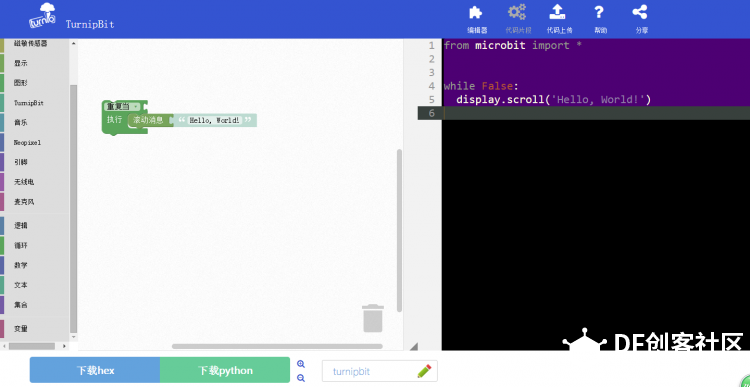This screenshot has width=750, height=387.
Task: Click the TurnipBit cloud logo
Action: pyautogui.click(x=43, y=16)
